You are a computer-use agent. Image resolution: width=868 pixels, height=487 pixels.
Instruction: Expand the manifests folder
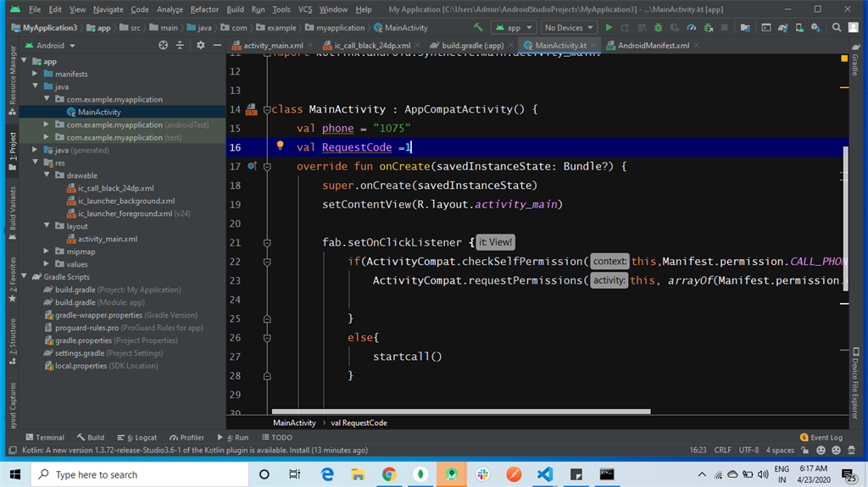pos(35,74)
